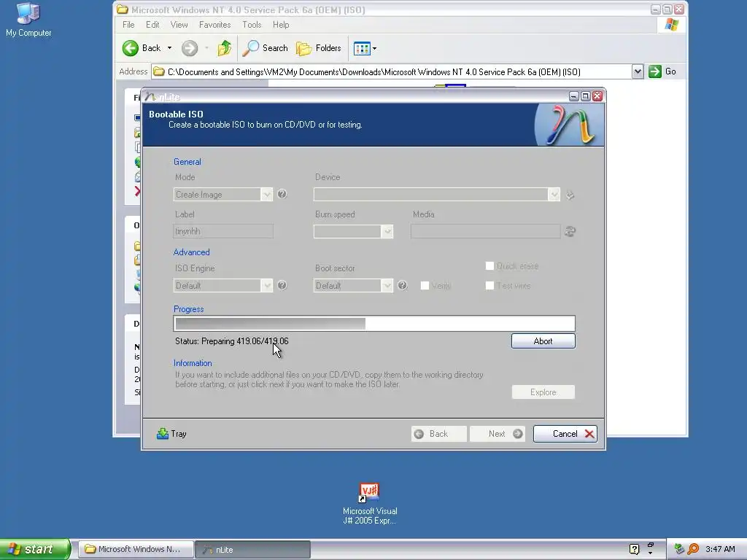Click the help icon beside Boot sector
Viewport: 747px width, 560px height.
pyautogui.click(x=403, y=285)
